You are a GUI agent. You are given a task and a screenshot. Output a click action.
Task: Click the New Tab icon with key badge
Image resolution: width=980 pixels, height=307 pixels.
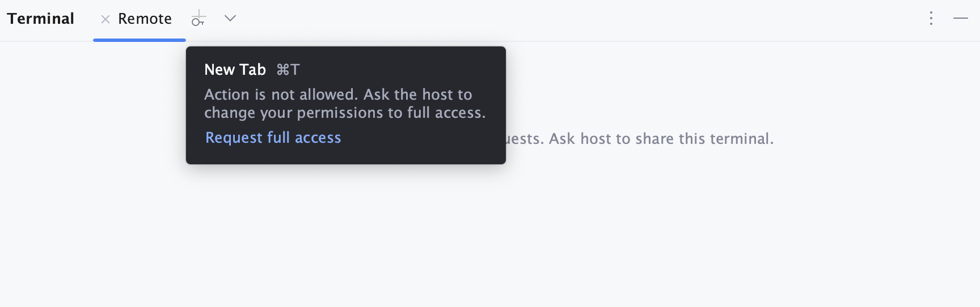(x=198, y=19)
